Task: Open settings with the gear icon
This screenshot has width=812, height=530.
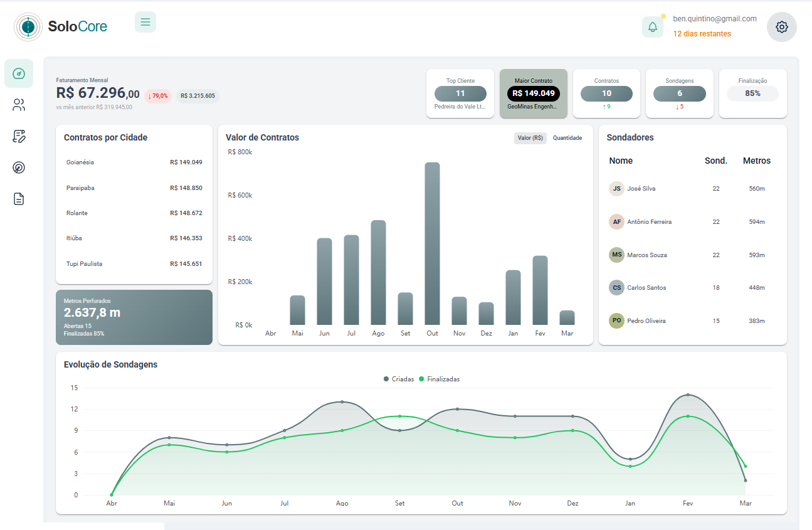Action: click(781, 27)
